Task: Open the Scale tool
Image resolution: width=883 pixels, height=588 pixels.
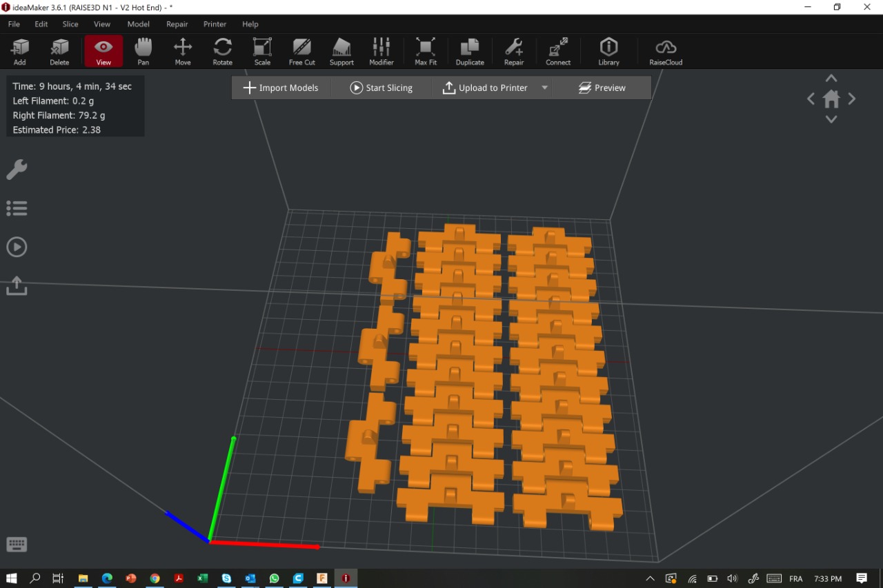Action: 262,52
